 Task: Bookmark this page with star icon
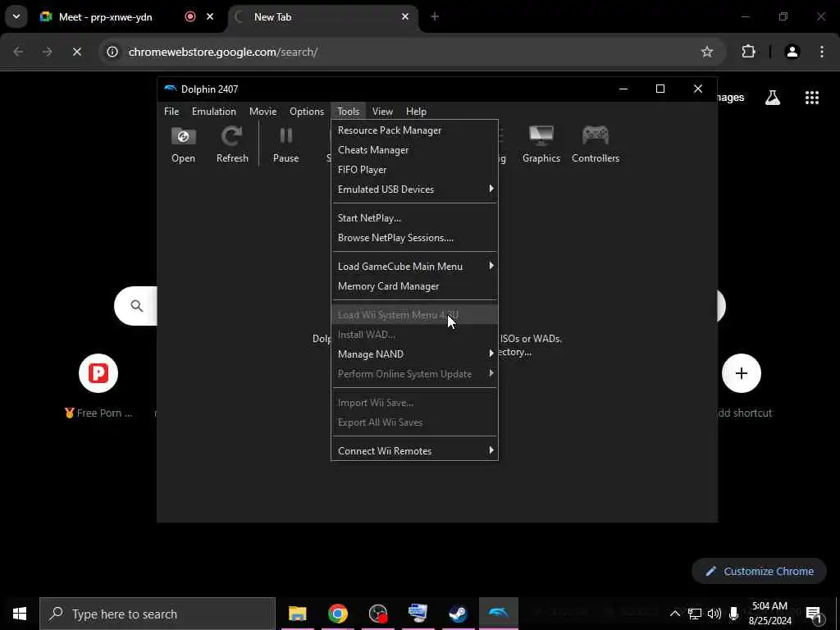click(x=707, y=52)
